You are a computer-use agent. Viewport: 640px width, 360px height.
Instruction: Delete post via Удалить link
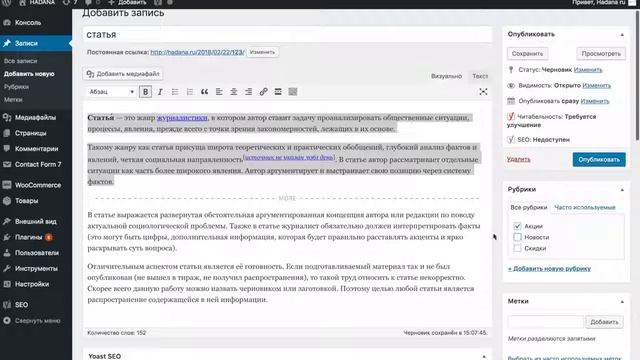point(518,159)
